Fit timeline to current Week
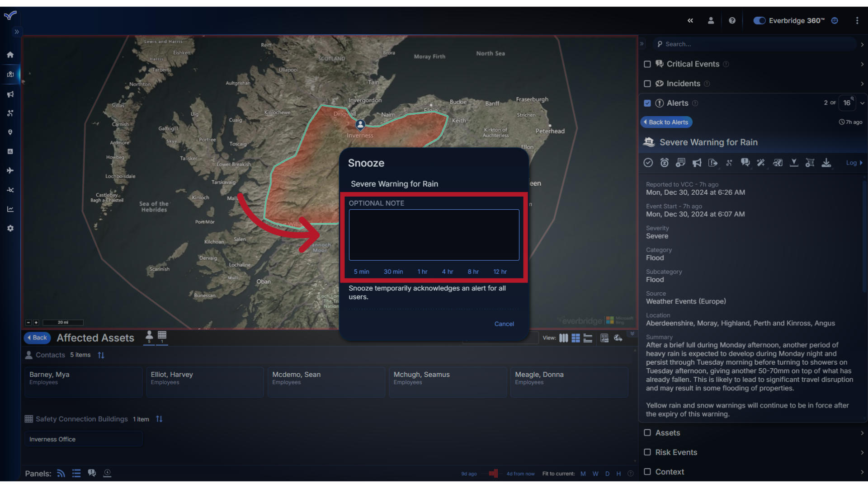Viewport: 868px width, 488px height. click(595, 474)
